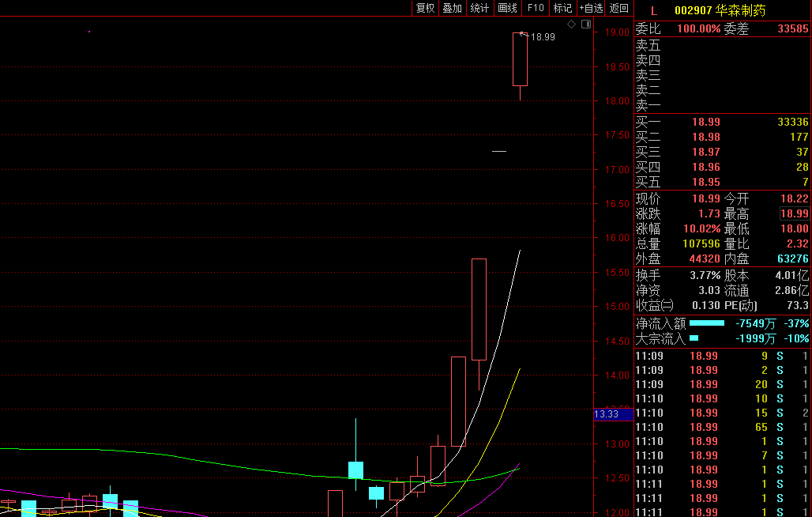The height and width of the screenshot is (517, 812).
Task: Click the blue 13.33 price marker on axis
Action: click(612, 414)
